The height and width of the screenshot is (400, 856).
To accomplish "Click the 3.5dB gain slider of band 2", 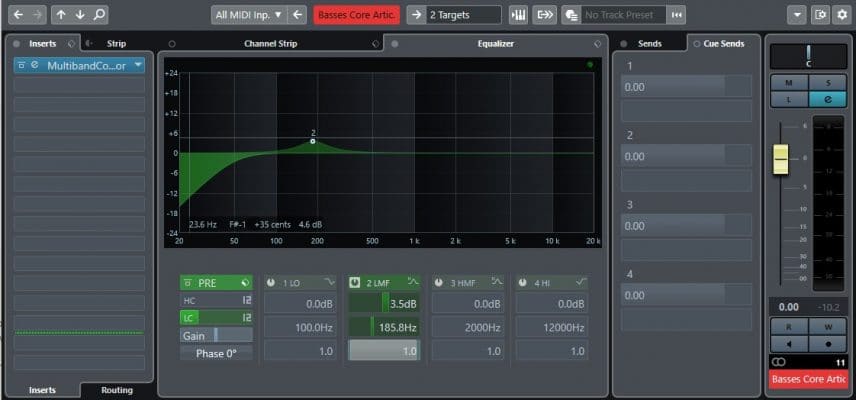I will pos(384,304).
